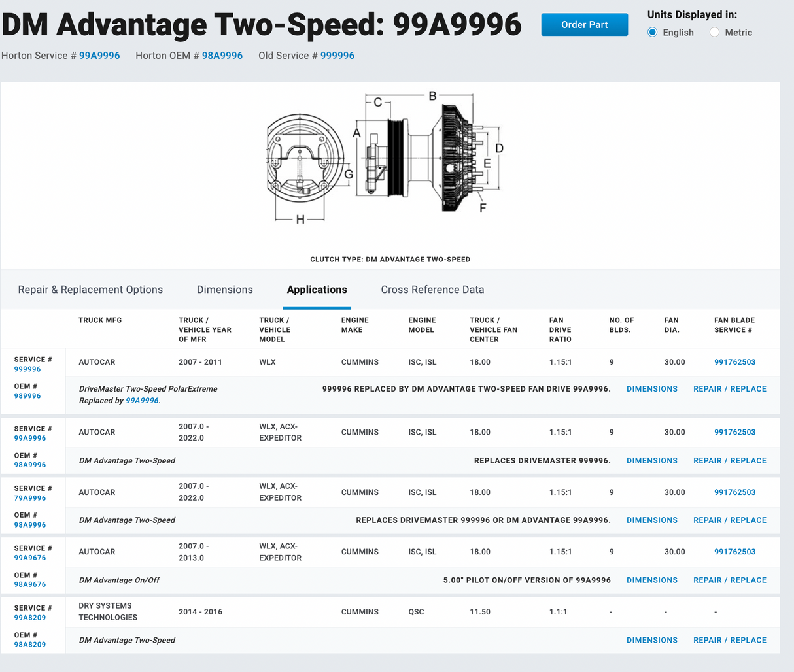The height and width of the screenshot is (672, 794).
Task: Switch units to Metric
Action: pos(715,33)
